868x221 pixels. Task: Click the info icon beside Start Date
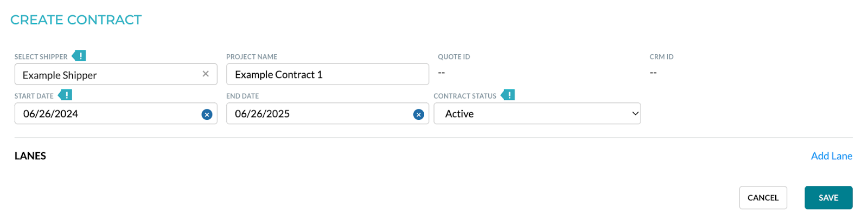tap(66, 95)
